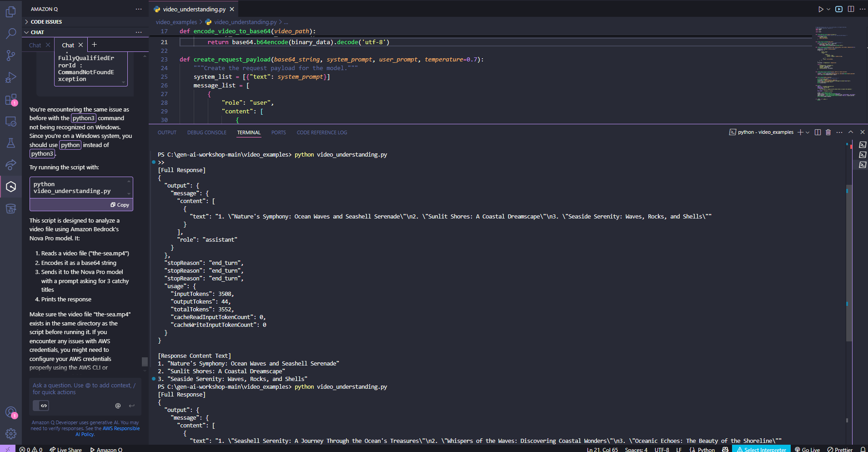The image size is (868, 452).
Task: Kill terminal with trash icon
Action: (x=828, y=132)
